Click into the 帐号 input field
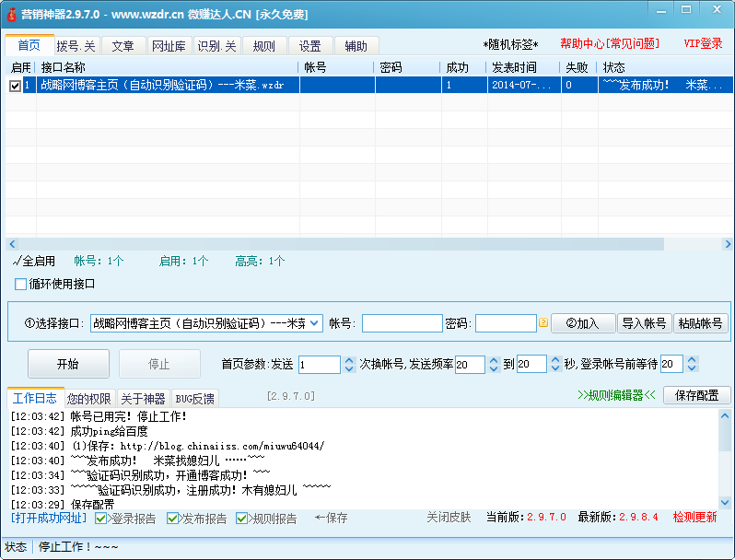Viewport: 735px width, 560px height. (402, 323)
